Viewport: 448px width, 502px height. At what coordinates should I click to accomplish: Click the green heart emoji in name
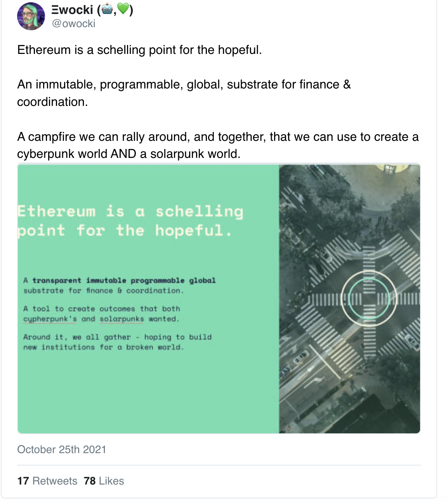point(123,9)
